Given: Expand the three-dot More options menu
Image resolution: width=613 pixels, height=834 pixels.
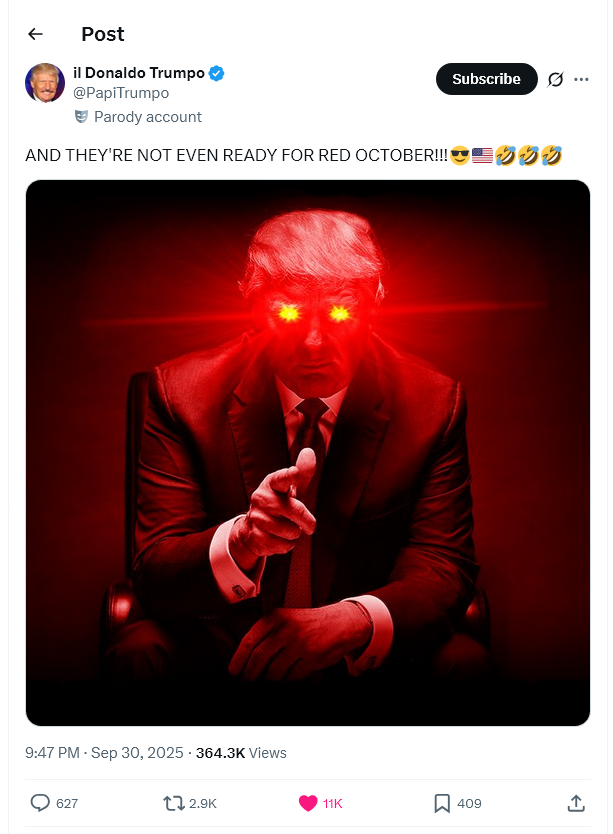Looking at the screenshot, I should 581,79.
